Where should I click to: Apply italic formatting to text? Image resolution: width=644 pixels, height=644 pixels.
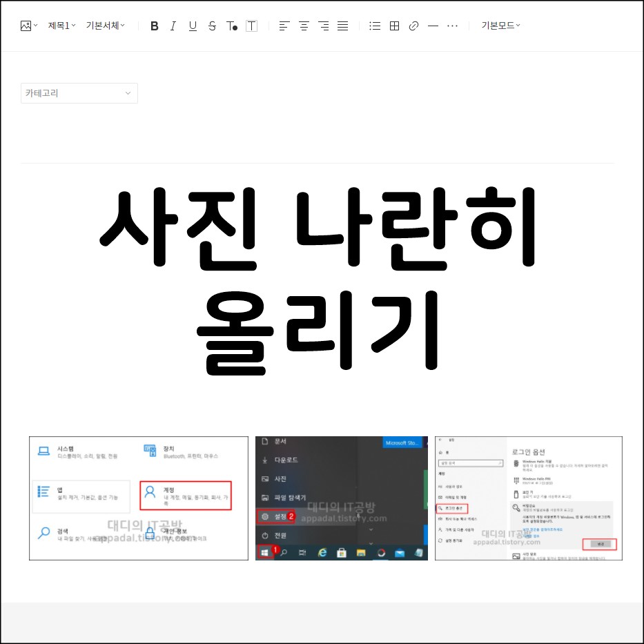click(x=174, y=26)
